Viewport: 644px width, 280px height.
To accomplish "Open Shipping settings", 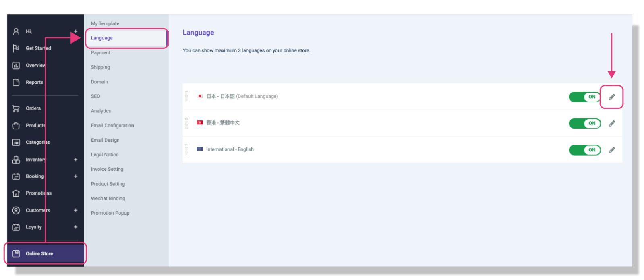I will point(100,67).
